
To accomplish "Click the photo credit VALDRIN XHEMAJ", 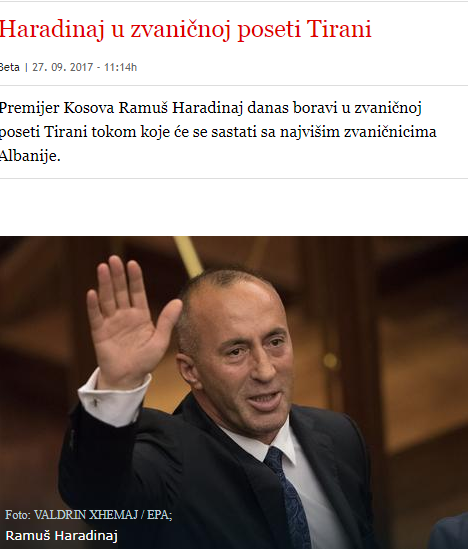I will tap(86, 515).
